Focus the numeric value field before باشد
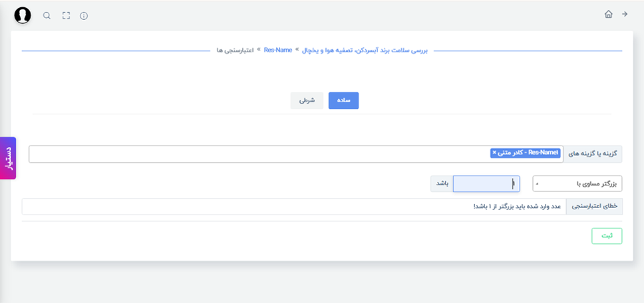This screenshot has width=644, height=303. [x=486, y=183]
